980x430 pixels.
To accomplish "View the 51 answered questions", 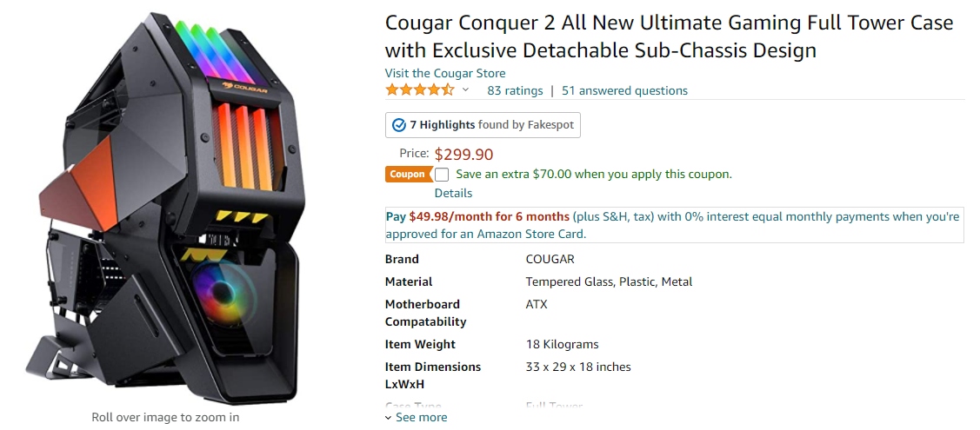I will tap(624, 90).
